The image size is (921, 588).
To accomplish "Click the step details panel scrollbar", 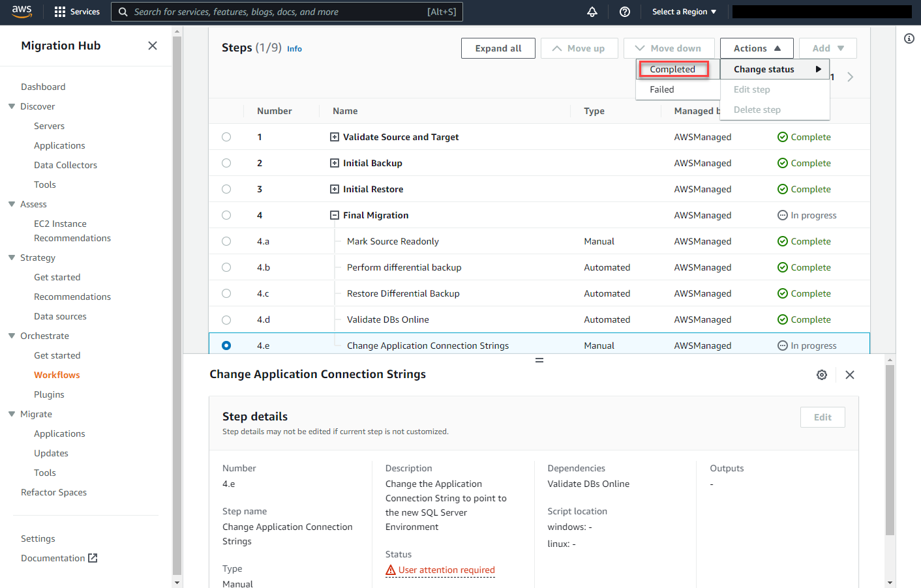I will click(x=890, y=450).
